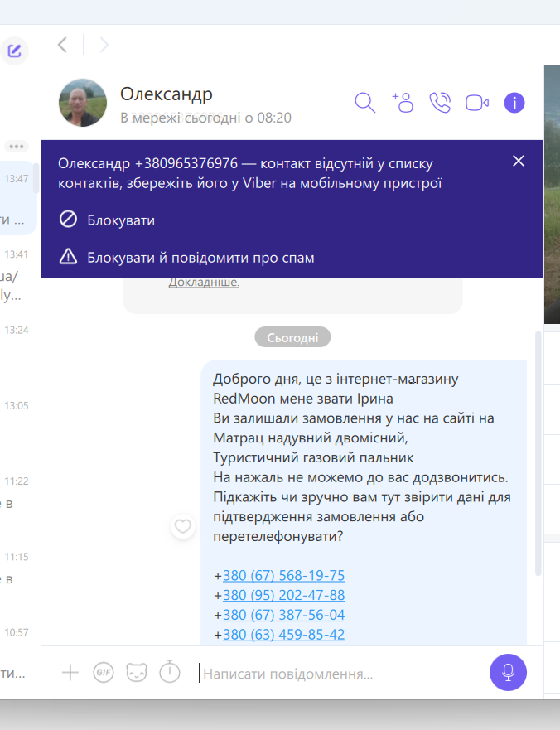Click phone link 380 (95) 202-47-88
Image resolution: width=560 pixels, height=730 pixels.
point(283,595)
